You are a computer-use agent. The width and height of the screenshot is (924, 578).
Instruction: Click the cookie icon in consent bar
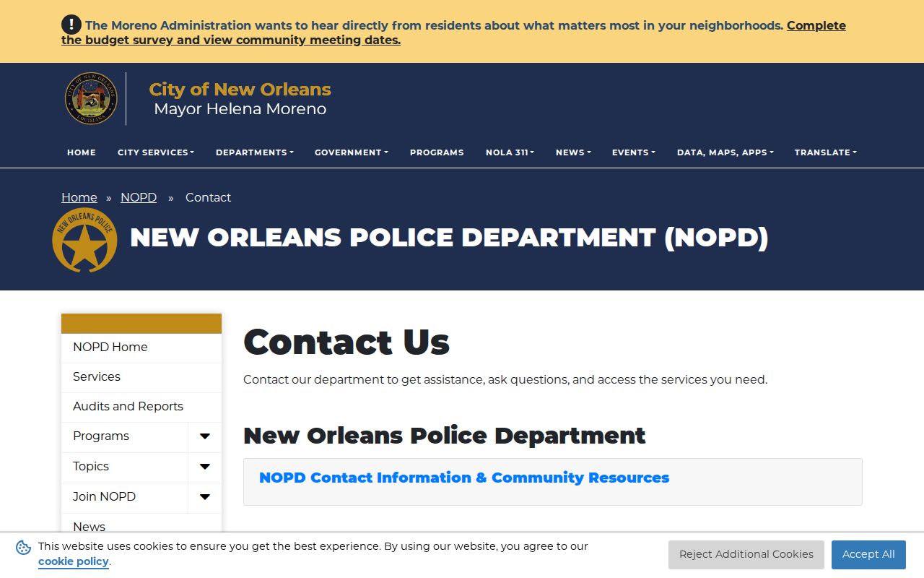[23, 548]
